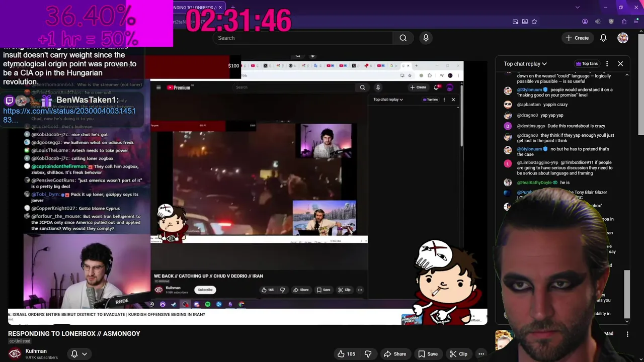Click the 'yappin crazy' chat message
The width and height of the screenshot is (644, 362).
[555, 105]
